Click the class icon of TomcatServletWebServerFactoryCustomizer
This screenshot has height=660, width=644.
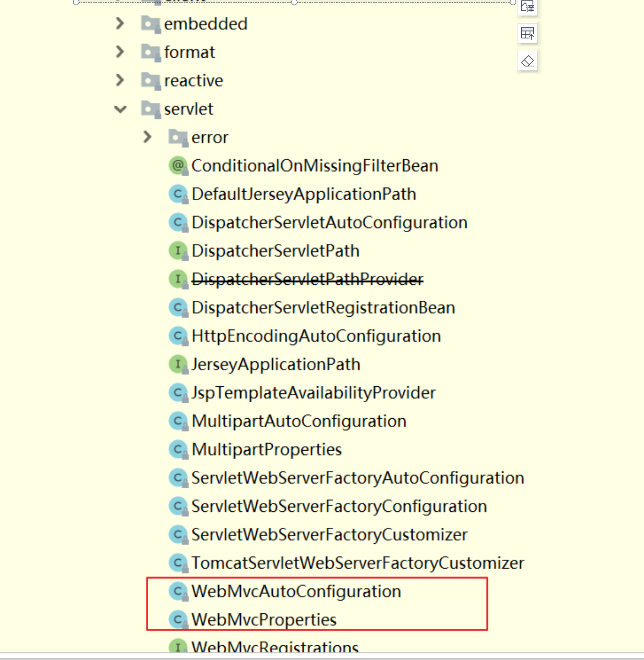(x=179, y=563)
